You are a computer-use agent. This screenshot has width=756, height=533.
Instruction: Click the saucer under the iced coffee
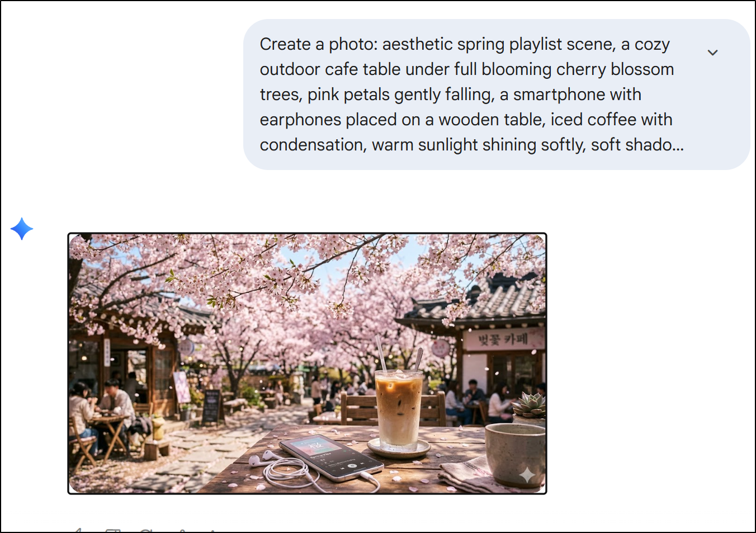tap(399, 449)
